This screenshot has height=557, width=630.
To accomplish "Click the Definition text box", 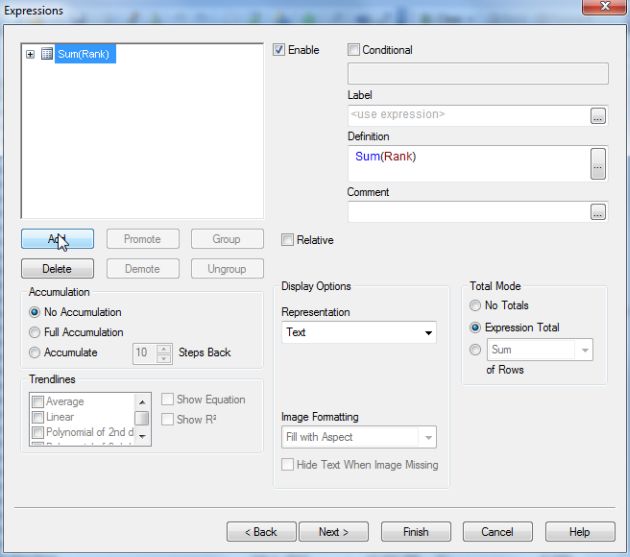I will (x=468, y=164).
